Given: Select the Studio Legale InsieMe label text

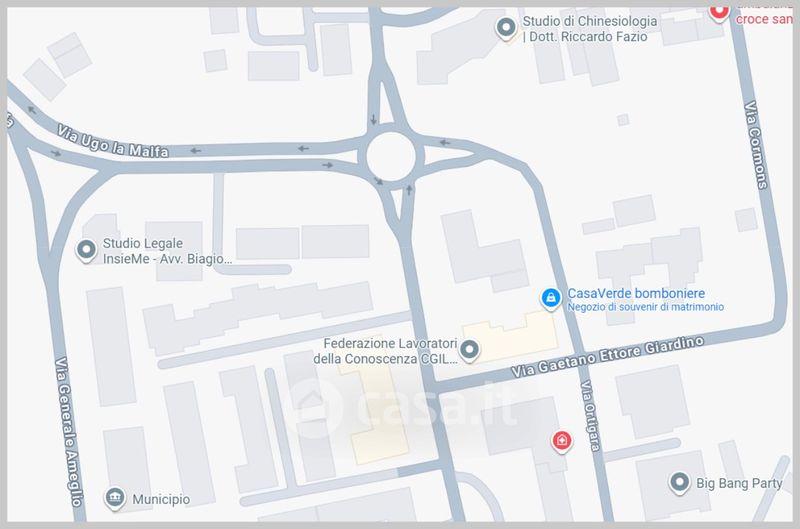Looking at the screenshot, I should [167, 251].
